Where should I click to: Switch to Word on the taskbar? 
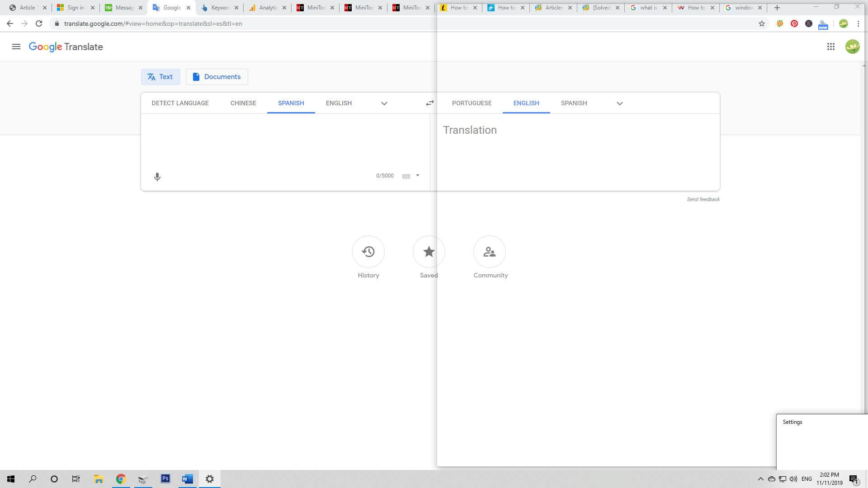pos(188,479)
